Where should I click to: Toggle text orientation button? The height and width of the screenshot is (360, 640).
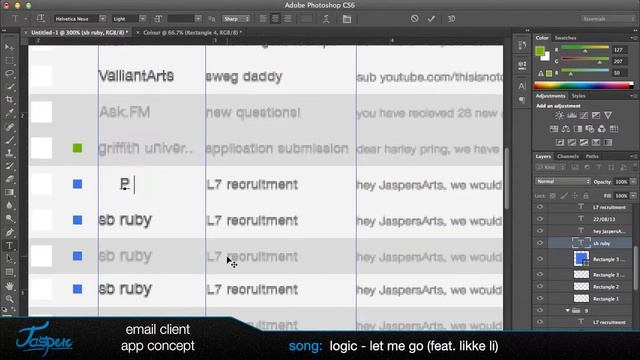click(40, 19)
